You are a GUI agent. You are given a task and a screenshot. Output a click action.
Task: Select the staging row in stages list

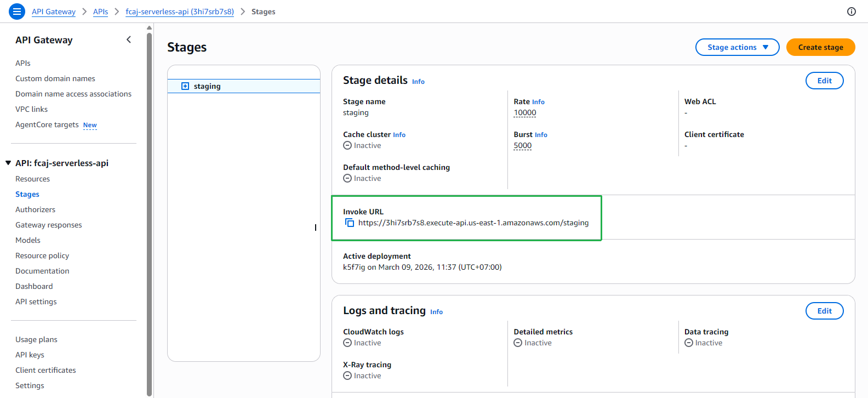pyautogui.click(x=244, y=86)
